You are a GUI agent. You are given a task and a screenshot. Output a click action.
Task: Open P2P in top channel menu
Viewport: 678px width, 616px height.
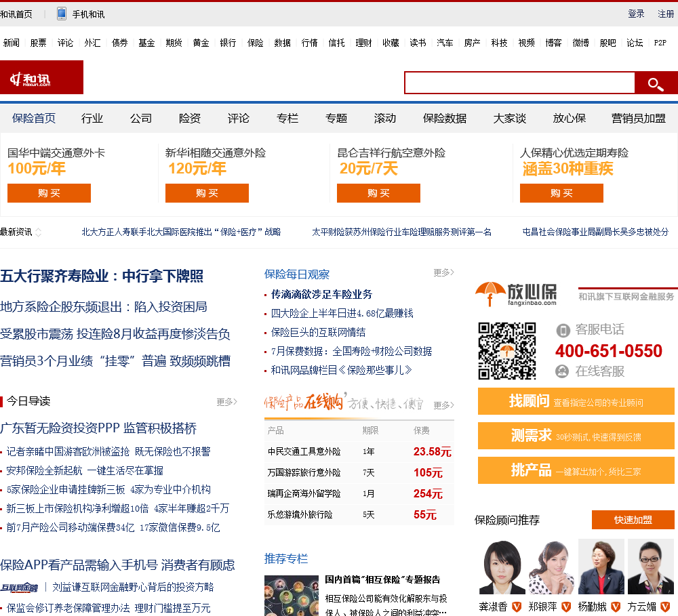click(x=660, y=43)
